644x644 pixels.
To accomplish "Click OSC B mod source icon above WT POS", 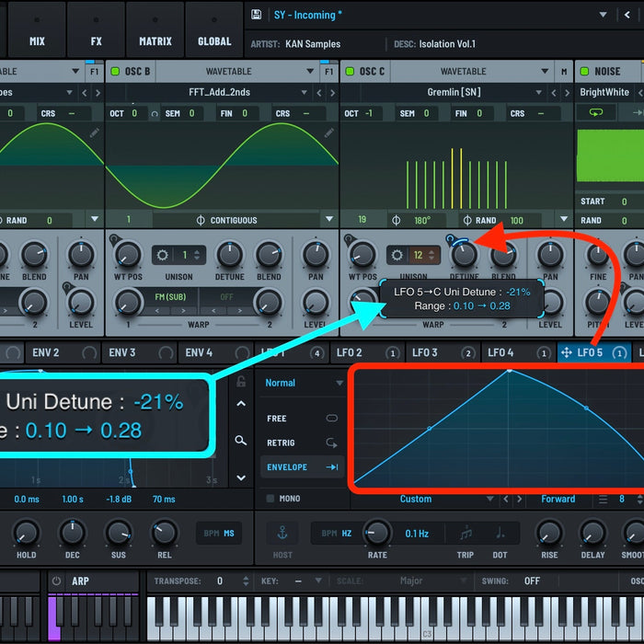I will (x=114, y=239).
